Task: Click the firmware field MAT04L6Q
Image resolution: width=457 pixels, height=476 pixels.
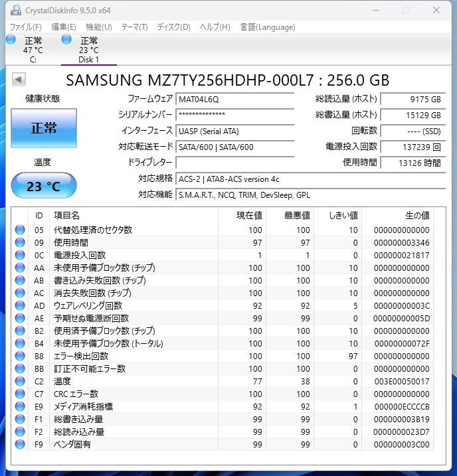Action: (x=234, y=100)
